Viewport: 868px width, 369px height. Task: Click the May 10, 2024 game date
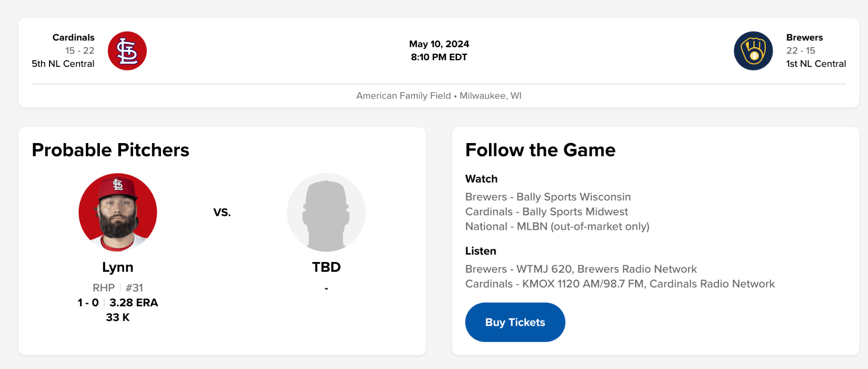(439, 44)
